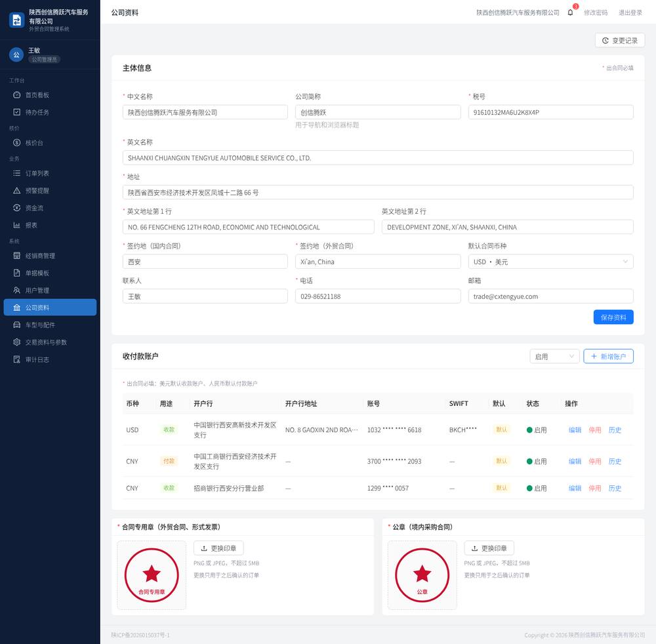Open 订单列表 list icon in sidebar
The image size is (656, 644).
pos(17,173)
